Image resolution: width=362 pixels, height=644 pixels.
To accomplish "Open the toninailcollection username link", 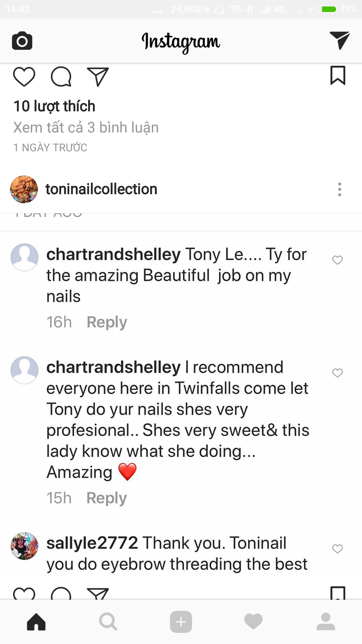I will click(x=101, y=190).
